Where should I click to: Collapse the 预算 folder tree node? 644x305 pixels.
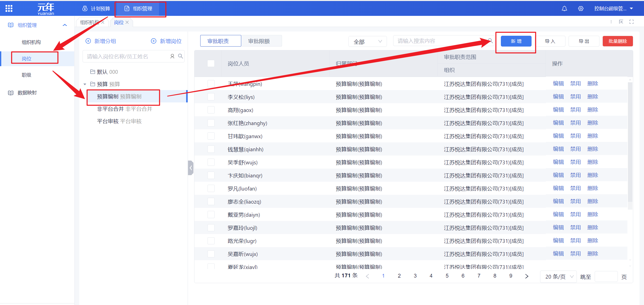(85, 84)
